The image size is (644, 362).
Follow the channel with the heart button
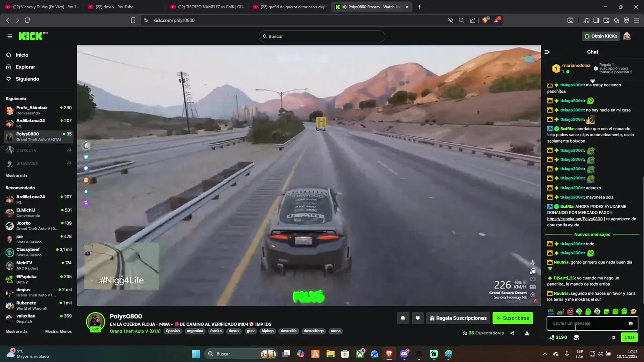pos(418,318)
